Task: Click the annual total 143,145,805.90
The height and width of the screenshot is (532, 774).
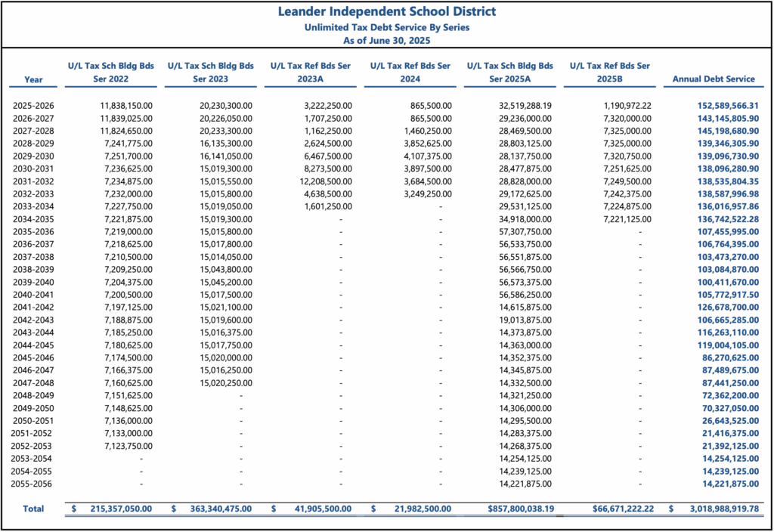Action: [x=728, y=119]
